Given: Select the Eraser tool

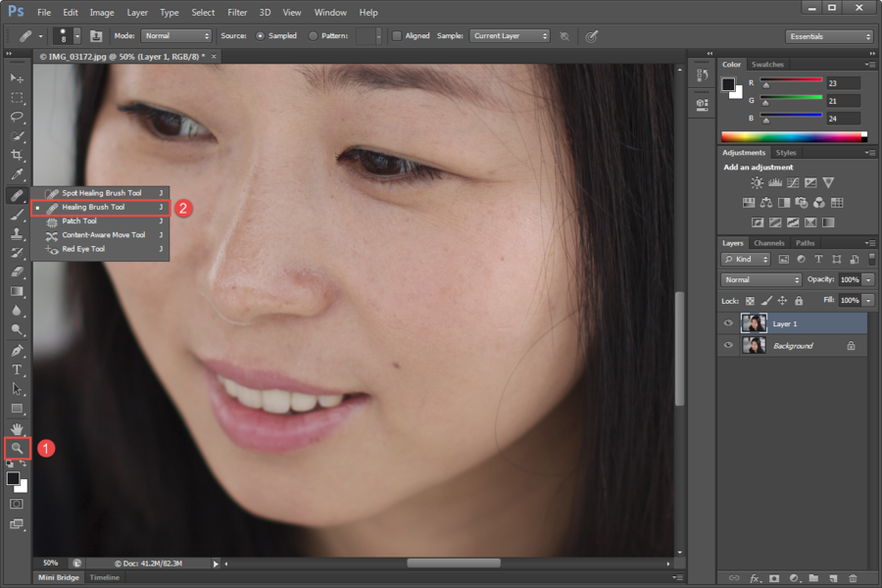Looking at the screenshot, I should coord(17,271).
